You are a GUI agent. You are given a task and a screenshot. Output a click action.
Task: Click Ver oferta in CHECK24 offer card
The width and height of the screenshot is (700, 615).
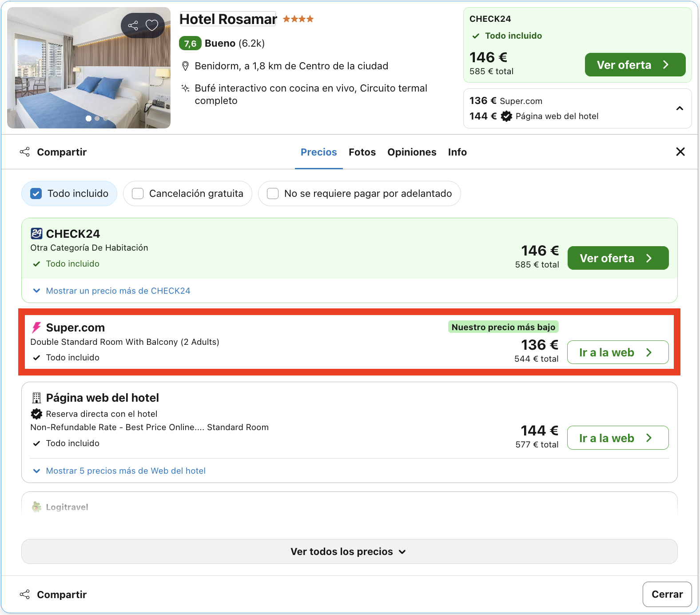pos(618,258)
